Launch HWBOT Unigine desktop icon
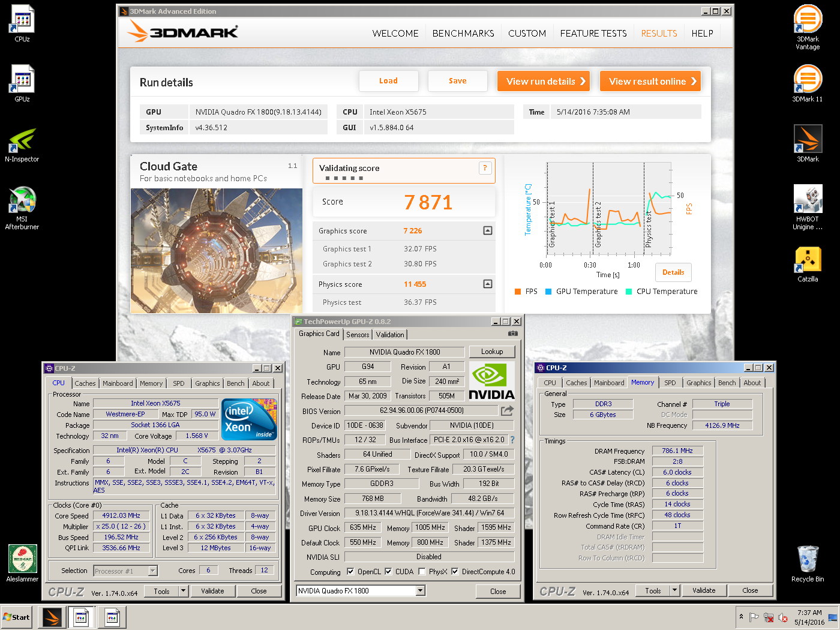This screenshot has width=840, height=630. 808,208
